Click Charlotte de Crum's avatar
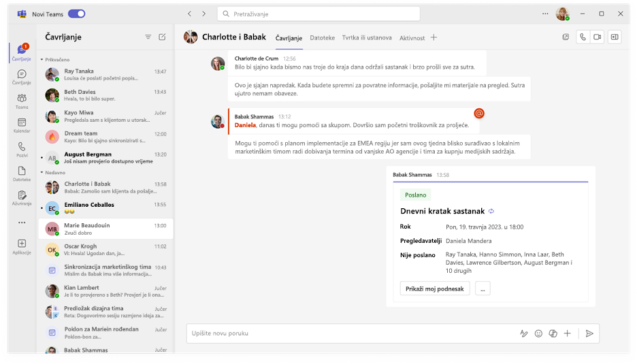This screenshot has height=364, width=637. tap(218, 63)
